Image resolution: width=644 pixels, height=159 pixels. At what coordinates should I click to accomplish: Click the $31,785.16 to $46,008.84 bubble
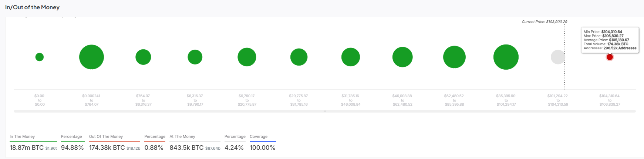tap(351, 57)
